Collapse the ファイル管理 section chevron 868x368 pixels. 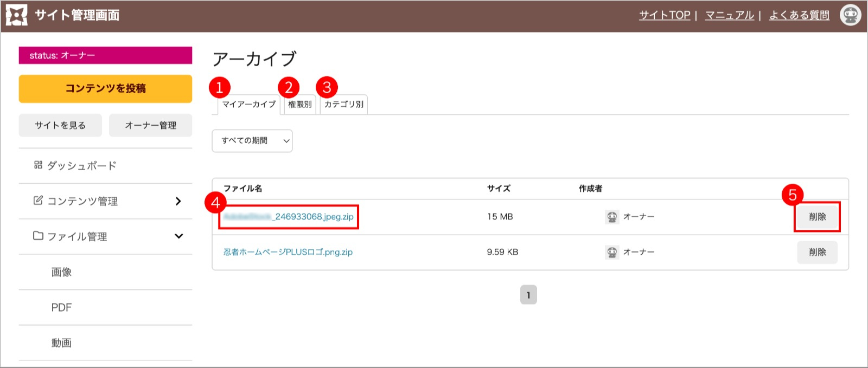tap(178, 236)
